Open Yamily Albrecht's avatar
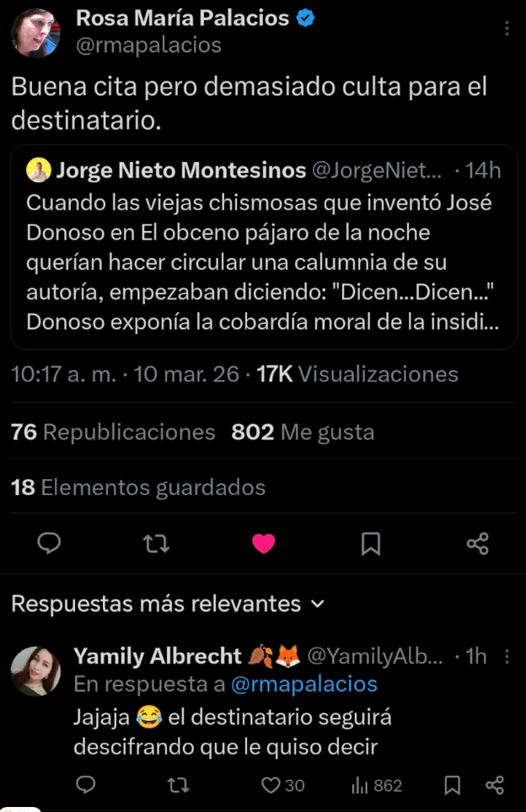The width and height of the screenshot is (526, 812). point(35,671)
